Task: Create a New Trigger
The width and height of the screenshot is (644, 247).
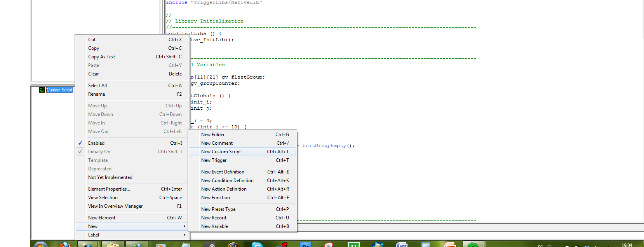Action: click(242, 160)
